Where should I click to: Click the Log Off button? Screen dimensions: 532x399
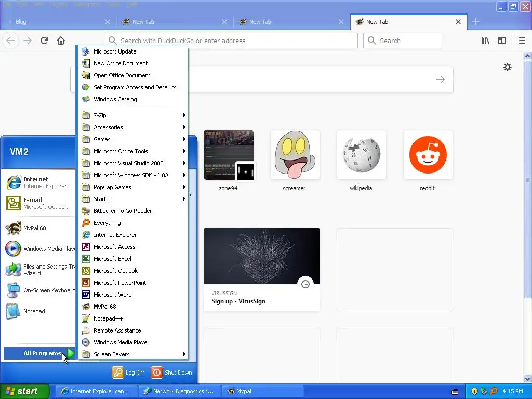click(x=129, y=373)
